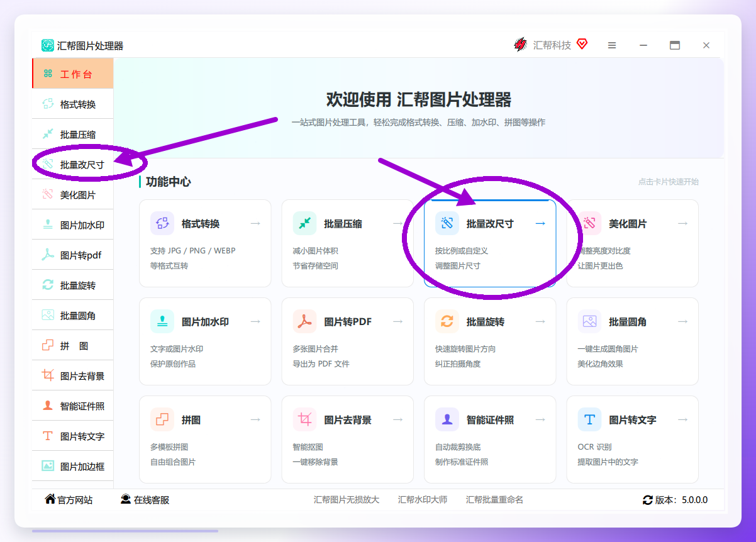Open 汇帮批量重命名 link
Viewport: 756px width, 542px height.
(x=494, y=499)
